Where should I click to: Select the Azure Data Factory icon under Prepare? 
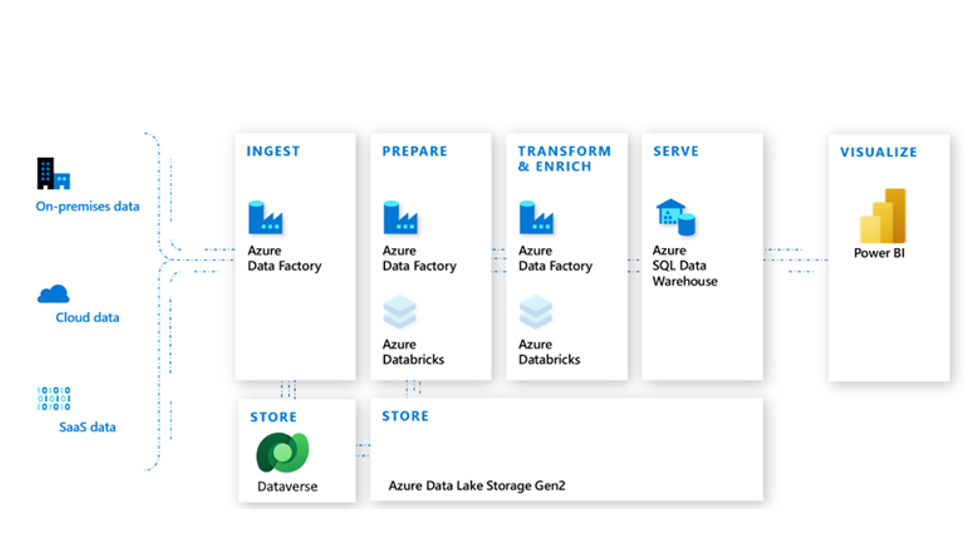click(x=400, y=217)
